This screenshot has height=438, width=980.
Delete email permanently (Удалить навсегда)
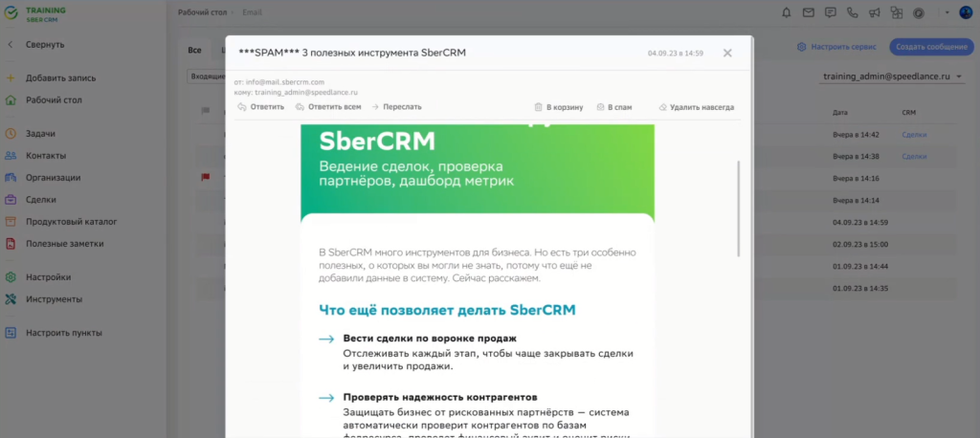point(696,107)
